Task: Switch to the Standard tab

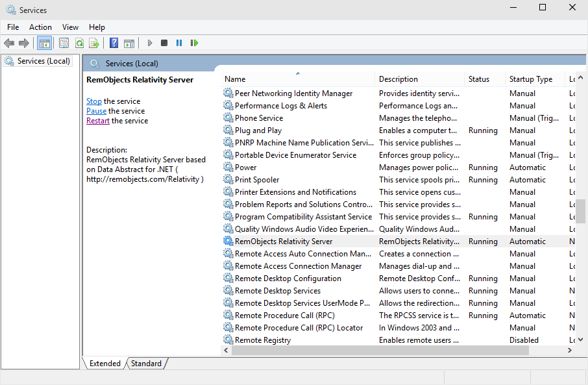Action: click(146, 363)
